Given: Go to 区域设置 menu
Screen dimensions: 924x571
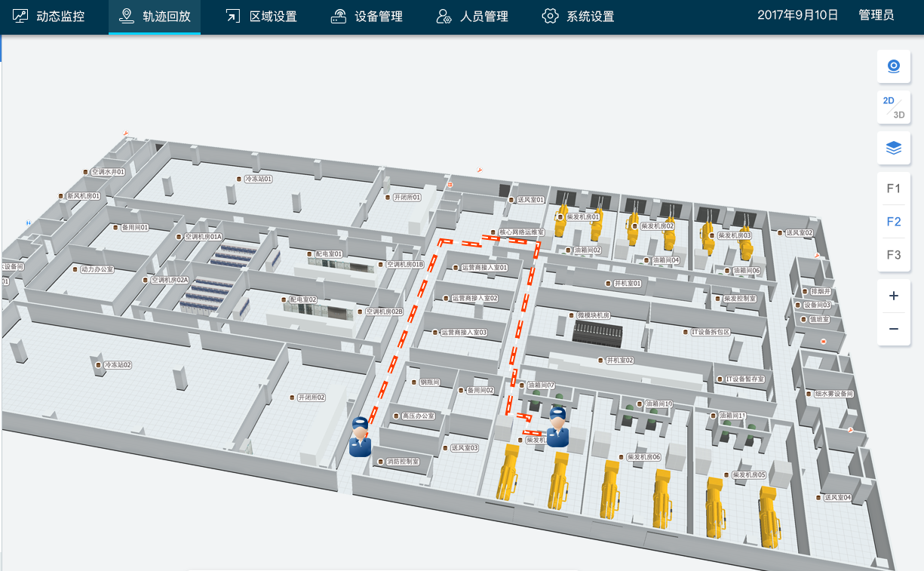Looking at the screenshot, I should pos(261,17).
